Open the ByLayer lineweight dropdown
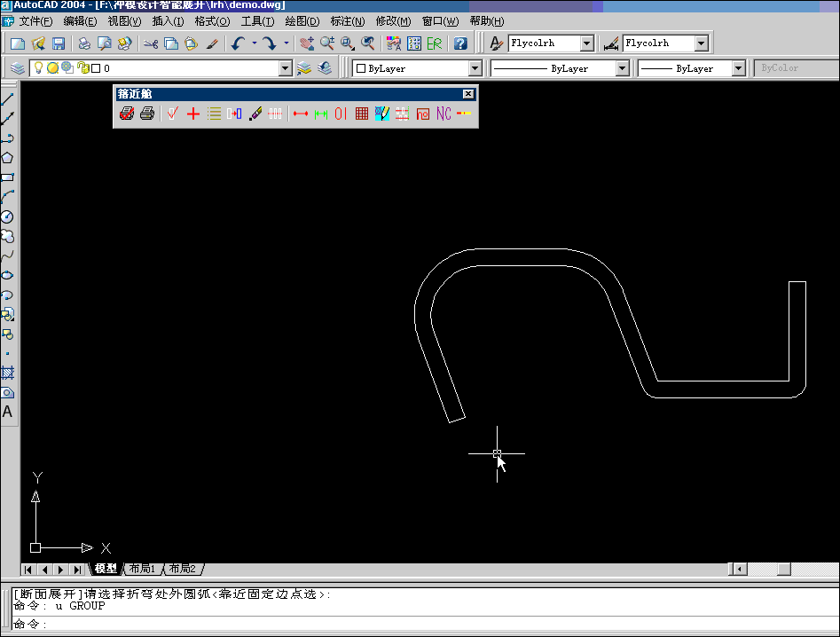 pyautogui.click(x=739, y=68)
